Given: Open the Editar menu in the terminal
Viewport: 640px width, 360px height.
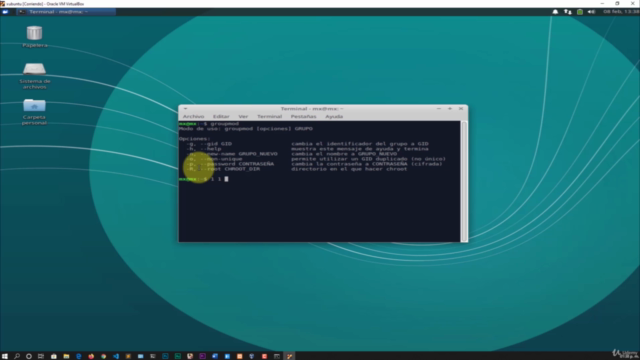Looking at the screenshot, I should point(221,116).
